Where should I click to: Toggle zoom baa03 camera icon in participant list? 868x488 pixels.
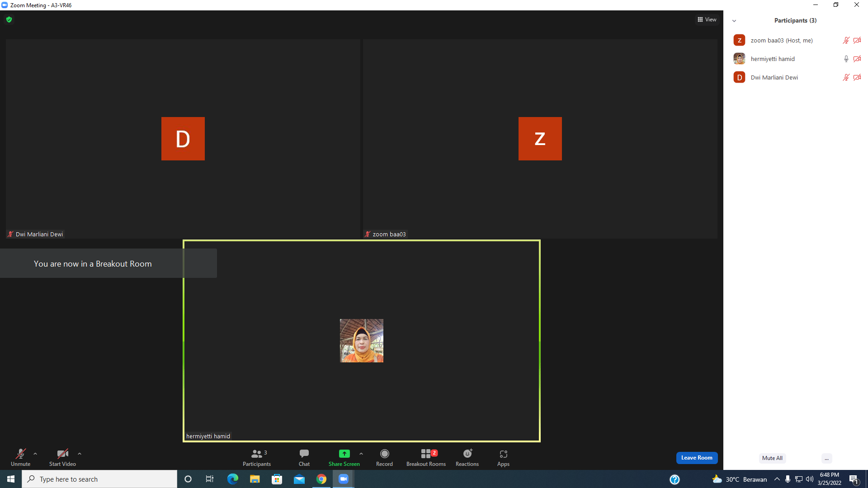(x=857, y=40)
